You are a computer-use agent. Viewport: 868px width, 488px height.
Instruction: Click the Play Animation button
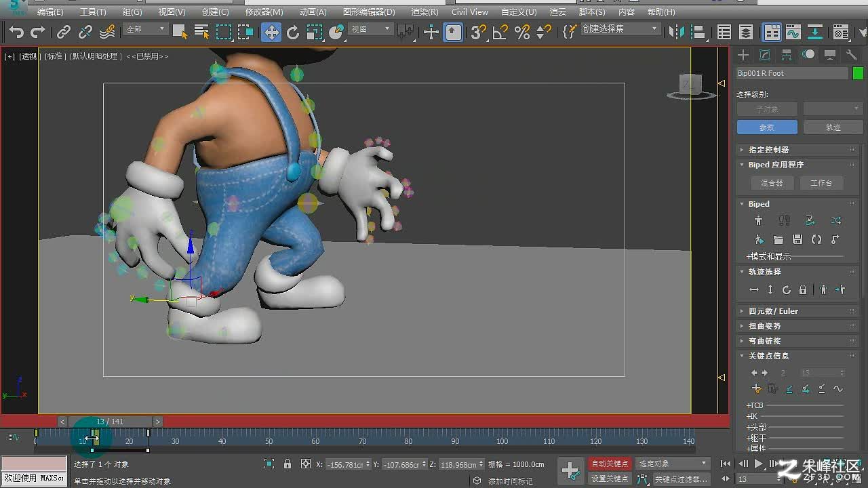(759, 464)
